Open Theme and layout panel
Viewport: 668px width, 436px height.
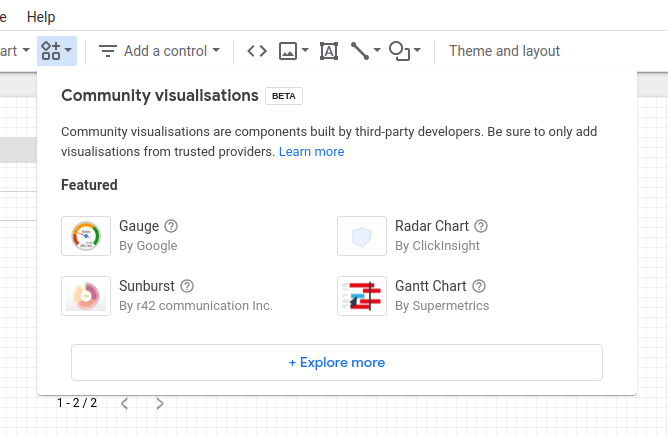504,51
